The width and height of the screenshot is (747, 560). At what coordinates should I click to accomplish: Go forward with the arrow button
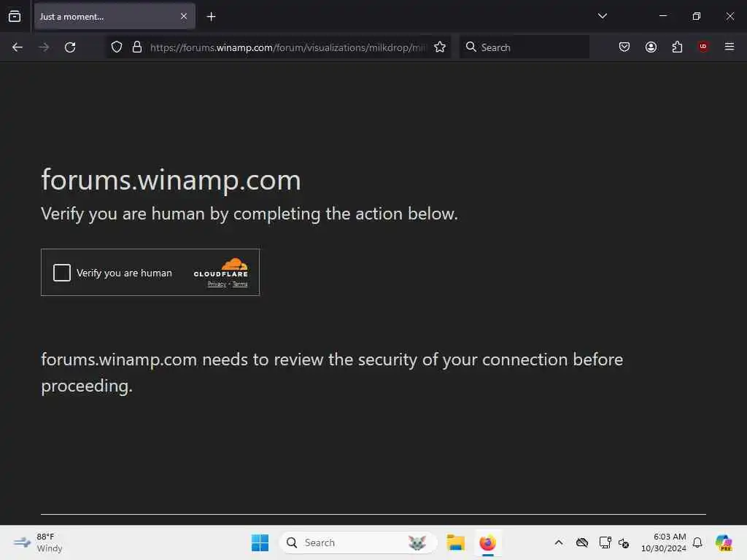pyautogui.click(x=44, y=47)
